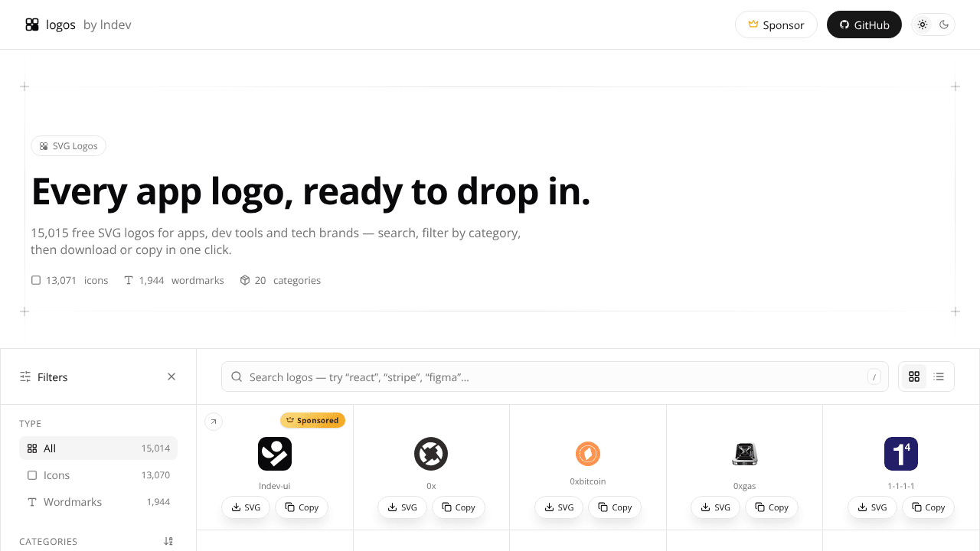The image size is (980, 551).
Task: Click the slash shortcut key hint
Action: [874, 377]
